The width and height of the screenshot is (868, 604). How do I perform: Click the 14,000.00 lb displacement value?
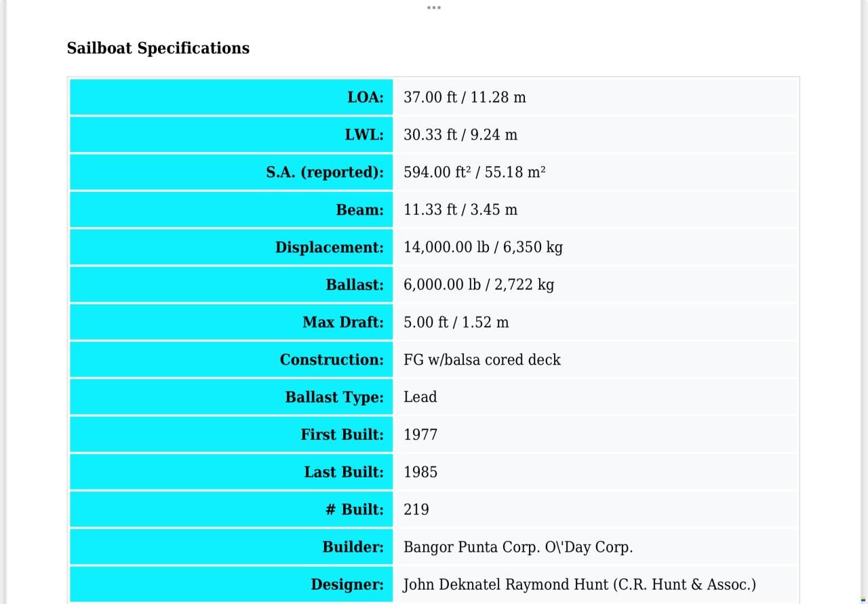pyautogui.click(x=483, y=247)
